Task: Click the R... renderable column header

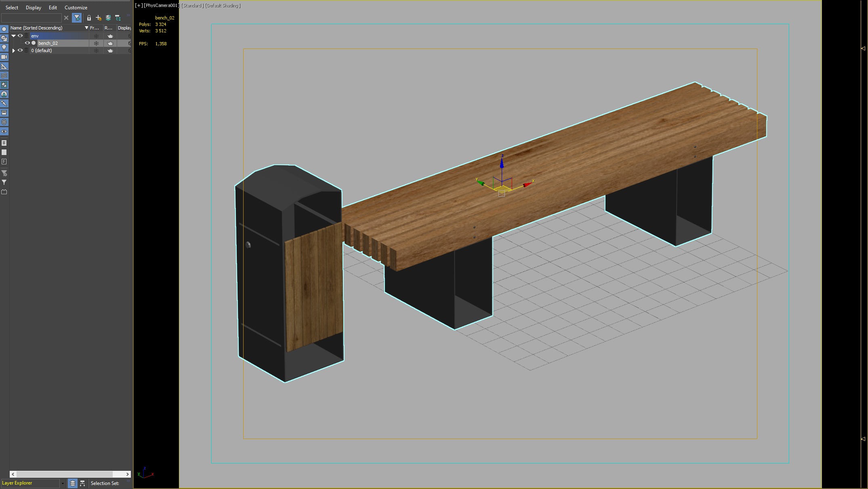Action: pos(109,28)
